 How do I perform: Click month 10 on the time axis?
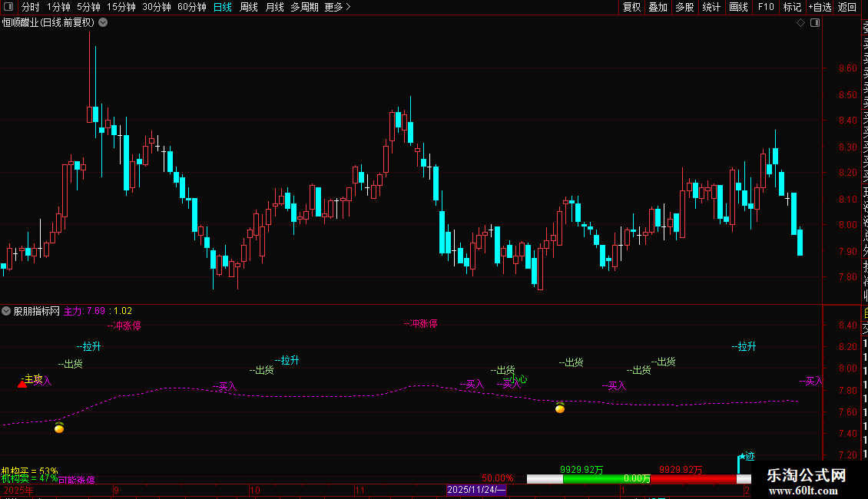click(255, 490)
